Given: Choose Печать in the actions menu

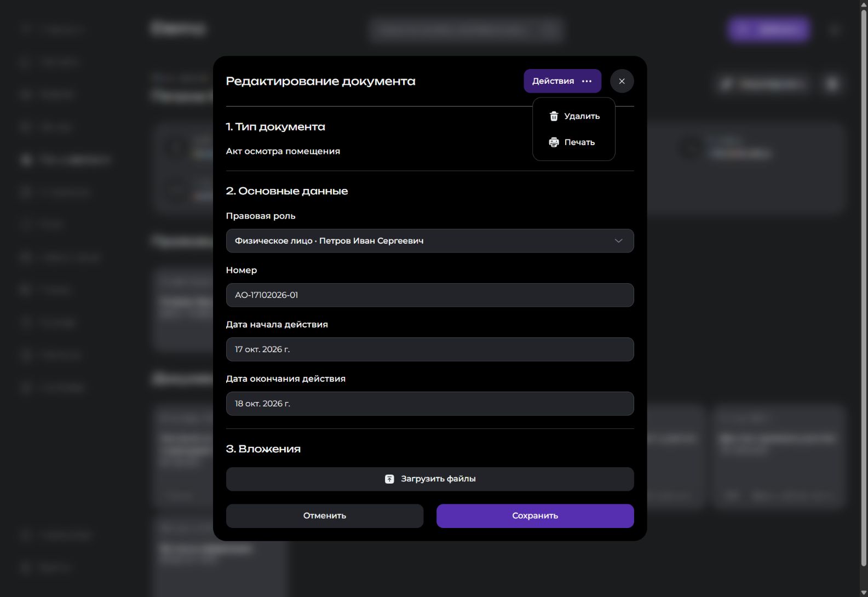Looking at the screenshot, I should (x=574, y=142).
